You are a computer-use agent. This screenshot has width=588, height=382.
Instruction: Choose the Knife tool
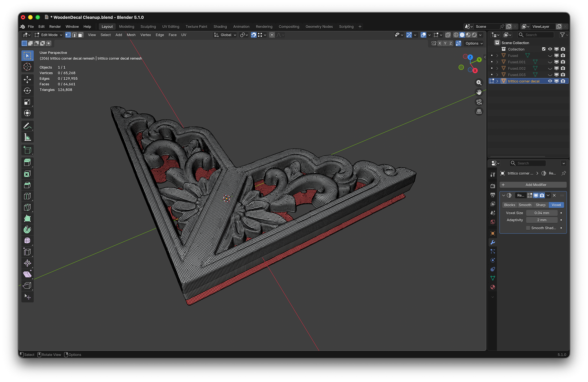tap(27, 207)
